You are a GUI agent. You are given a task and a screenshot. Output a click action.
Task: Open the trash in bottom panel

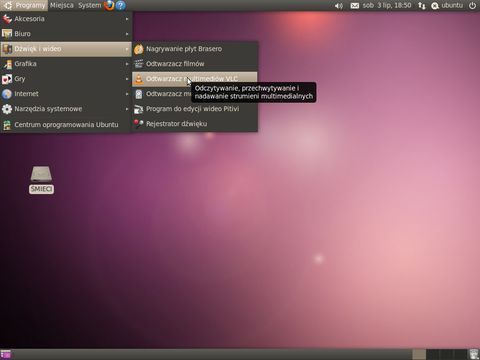[x=474, y=354]
